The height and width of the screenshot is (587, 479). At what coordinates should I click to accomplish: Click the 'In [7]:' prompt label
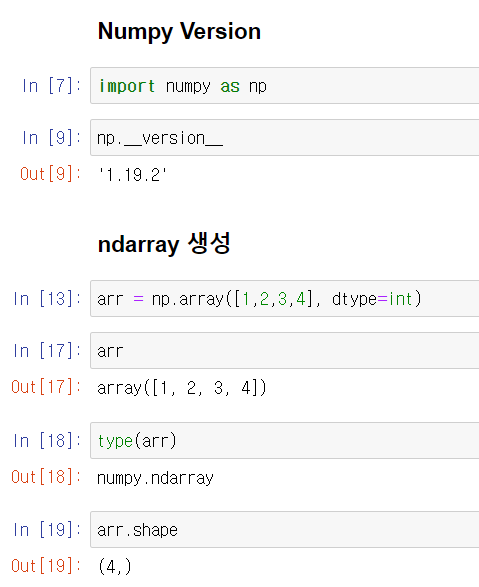[x=52, y=86]
